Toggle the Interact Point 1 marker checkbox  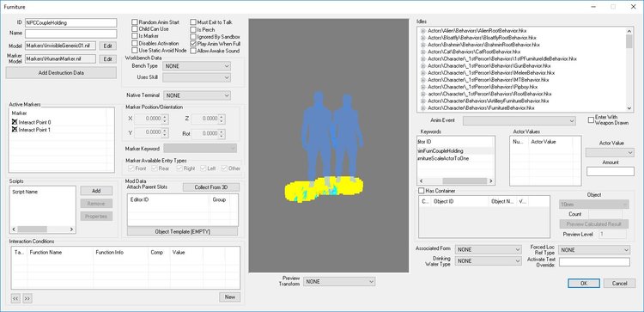[x=15, y=130]
